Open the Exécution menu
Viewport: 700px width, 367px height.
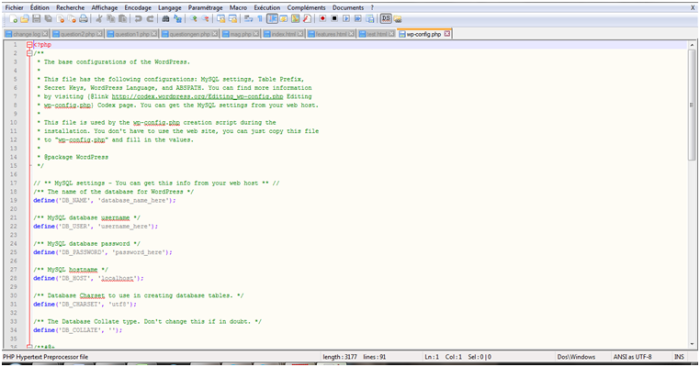(x=267, y=8)
